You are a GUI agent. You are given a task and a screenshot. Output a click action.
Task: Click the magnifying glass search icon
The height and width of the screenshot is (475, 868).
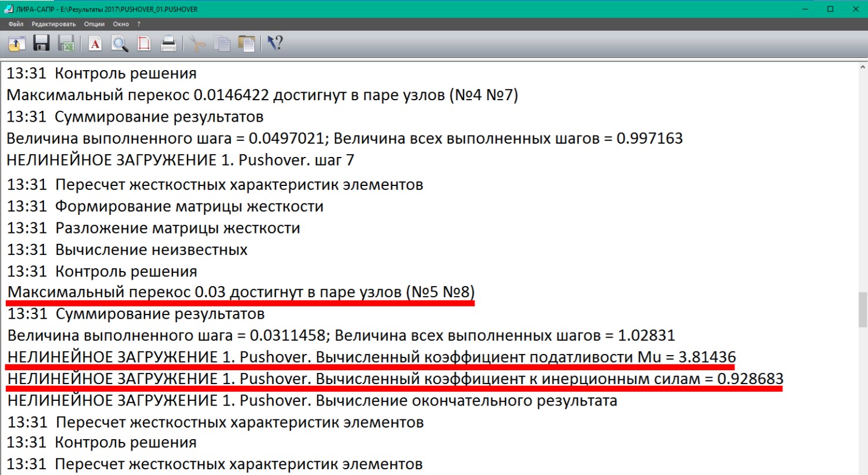tap(119, 43)
